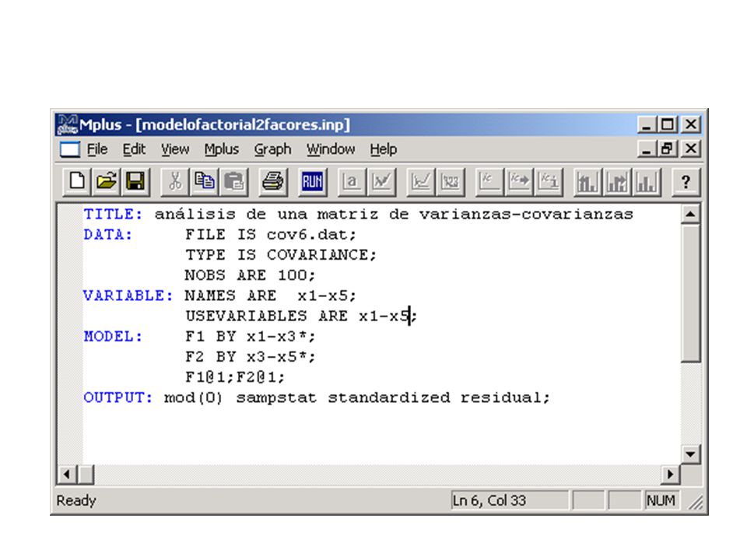Click the Mplus title bar logo
Image resolution: width=747 pixels, height=560 pixels.
[67, 124]
